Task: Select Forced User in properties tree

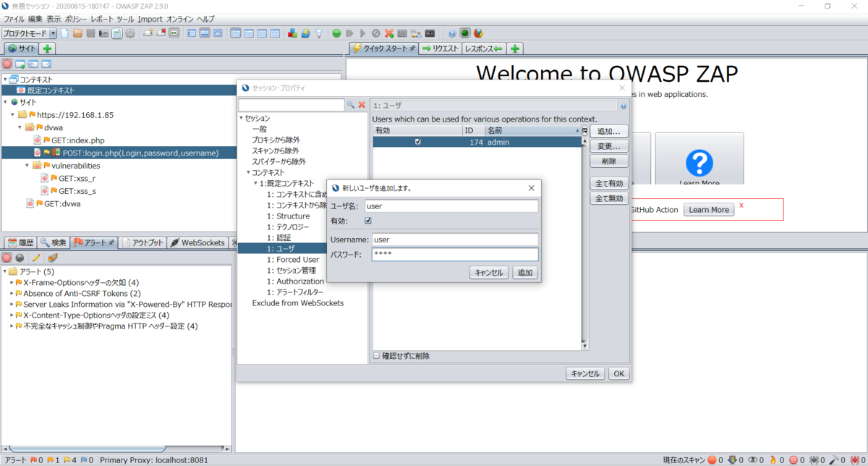Action: click(x=292, y=259)
